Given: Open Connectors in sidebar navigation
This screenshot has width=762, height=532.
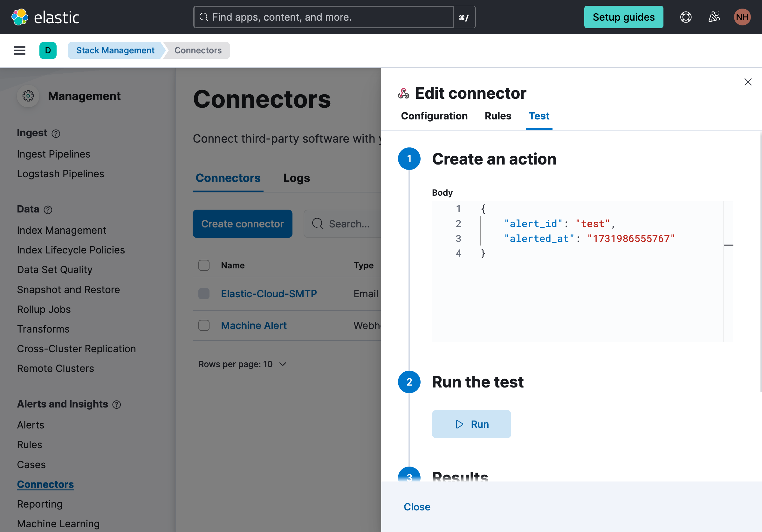Looking at the screenshot, I should (45, 484).
